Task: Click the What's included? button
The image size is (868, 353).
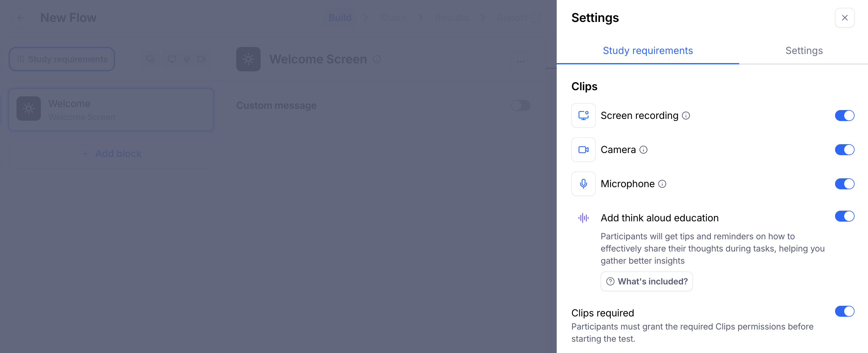Action: tap(646, 281)
